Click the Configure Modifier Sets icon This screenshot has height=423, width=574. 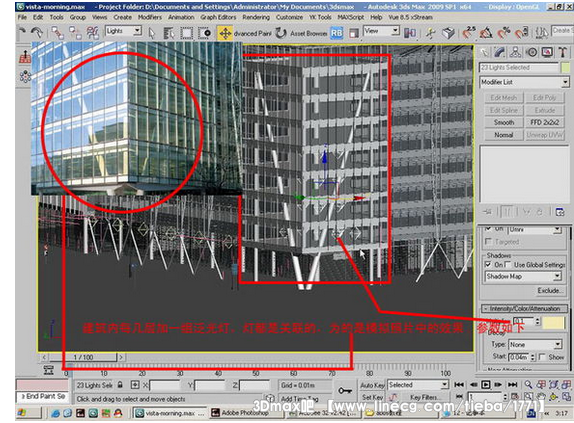point(560,212)
